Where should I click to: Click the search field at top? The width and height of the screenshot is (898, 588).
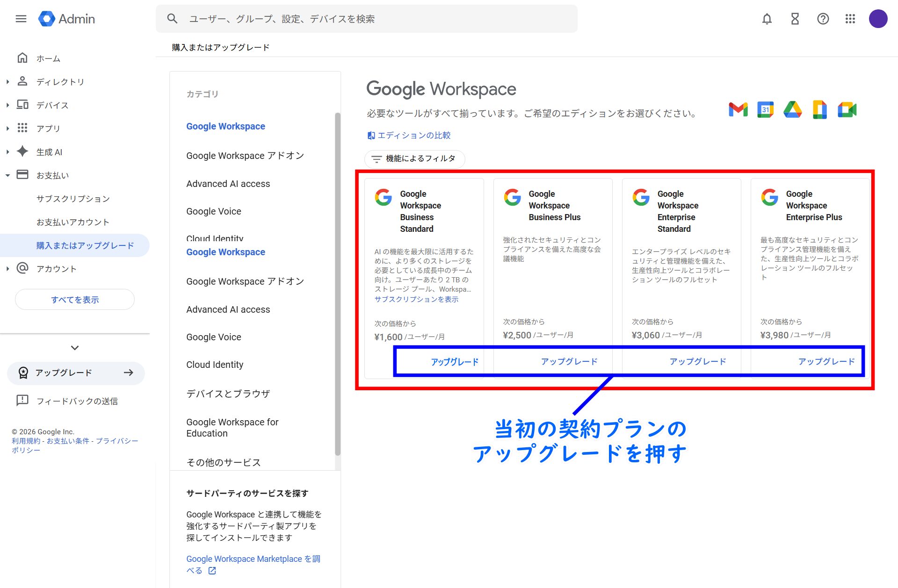tap(366, 19)
